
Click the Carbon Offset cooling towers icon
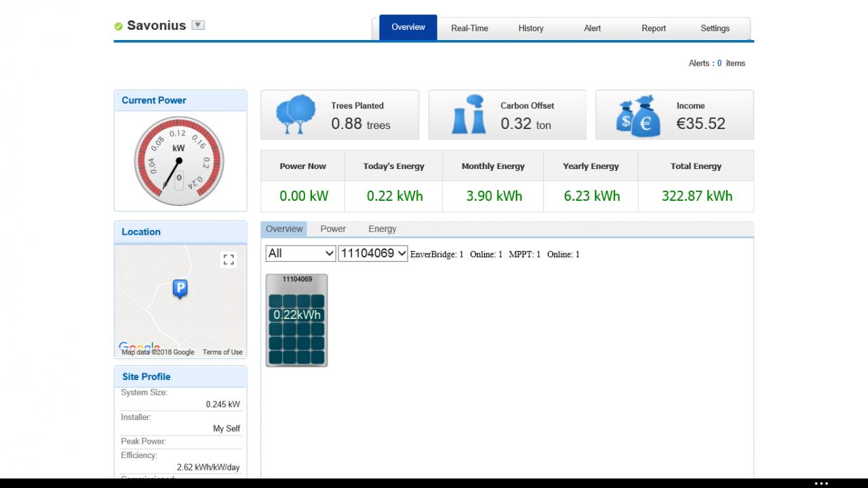(x=468, y=114)
